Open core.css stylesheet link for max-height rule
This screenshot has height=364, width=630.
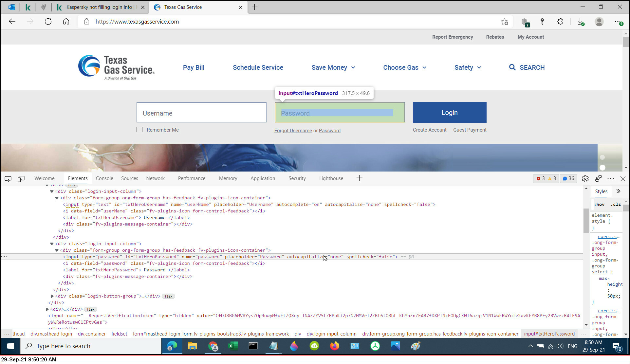(x=608, y=237)
